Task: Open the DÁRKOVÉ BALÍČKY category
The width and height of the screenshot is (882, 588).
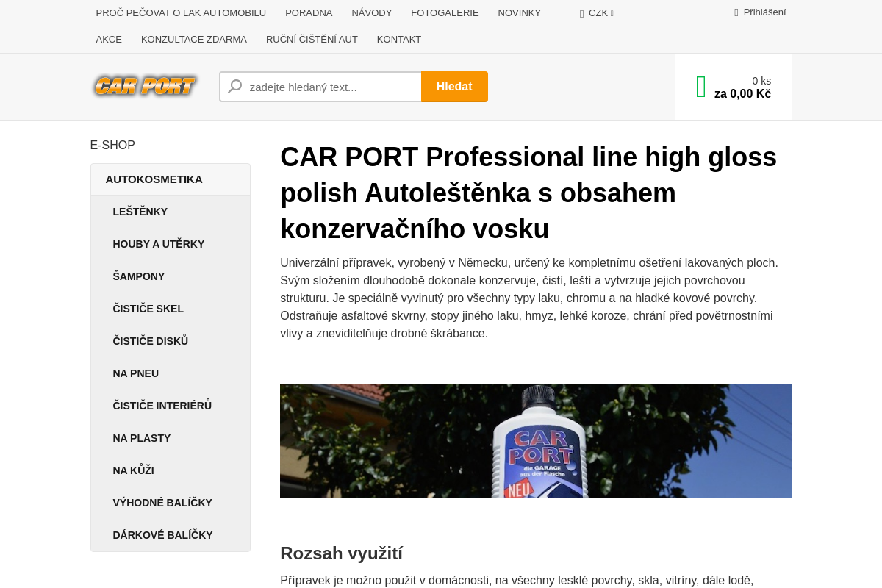Action: point(162,535)
